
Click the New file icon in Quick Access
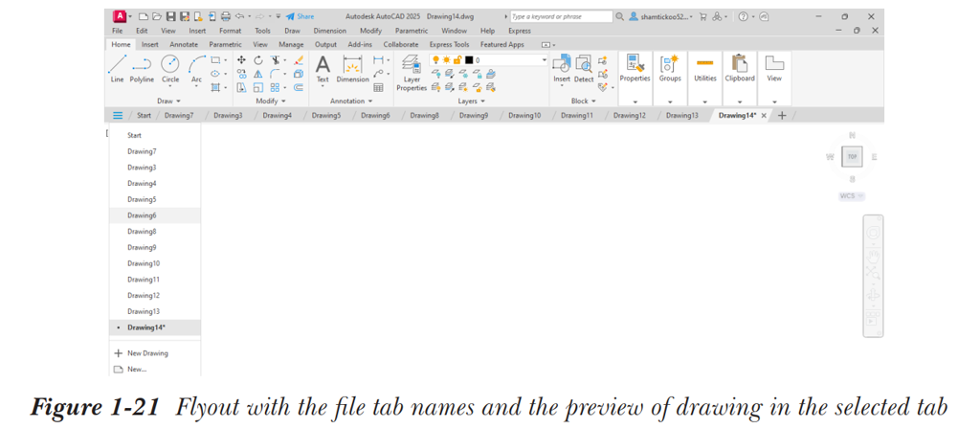pos(144,17)
